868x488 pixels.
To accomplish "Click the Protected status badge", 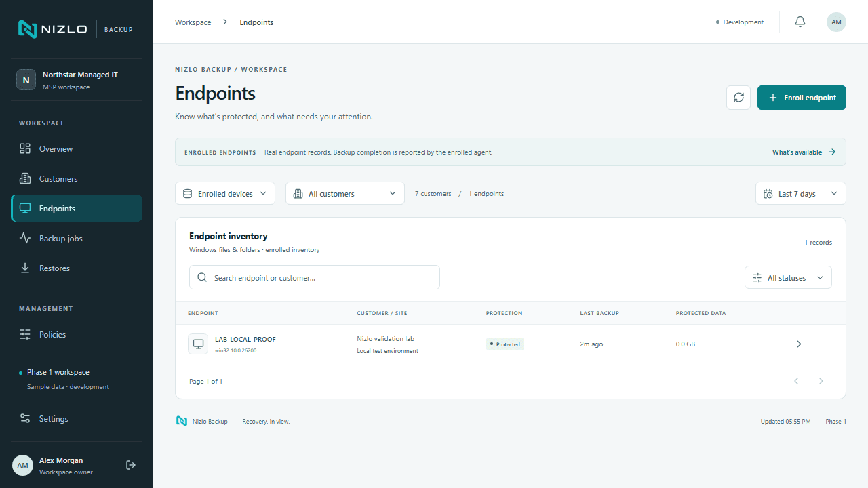I will tap(505, 344).
